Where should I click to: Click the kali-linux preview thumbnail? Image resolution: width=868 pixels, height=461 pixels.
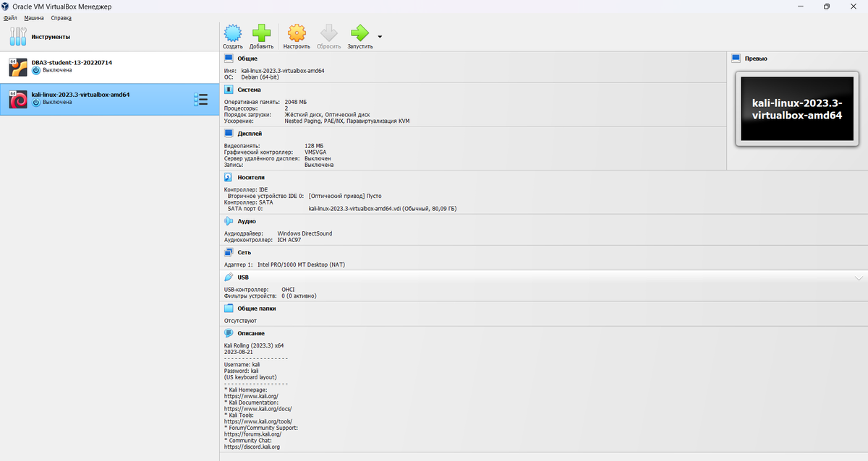pos(796,109)
